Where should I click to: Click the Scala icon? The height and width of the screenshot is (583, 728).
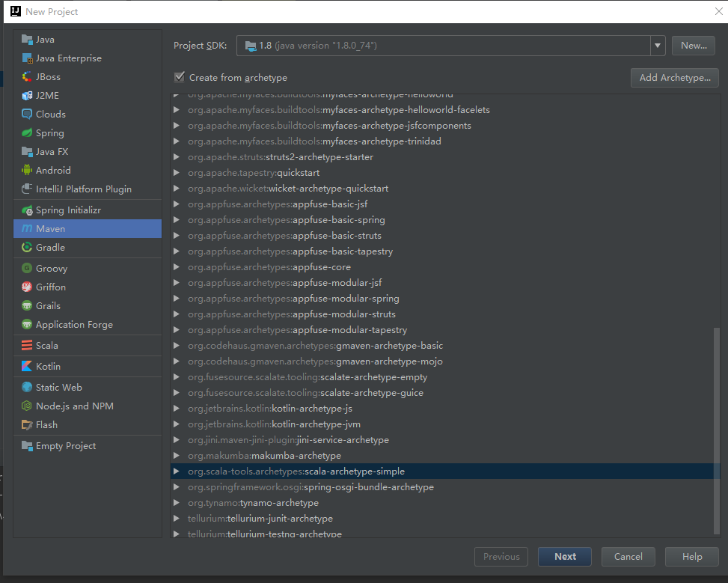click(27, 345)
